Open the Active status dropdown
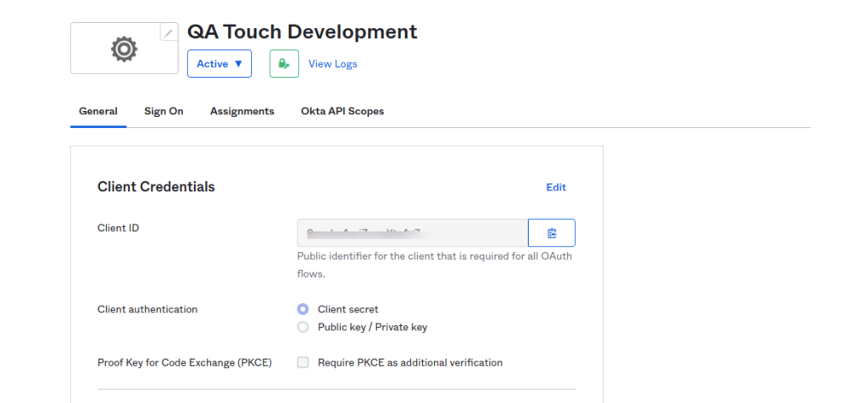Image resolution: width=868 pixels, height=403 pixels. click(220, 63)
